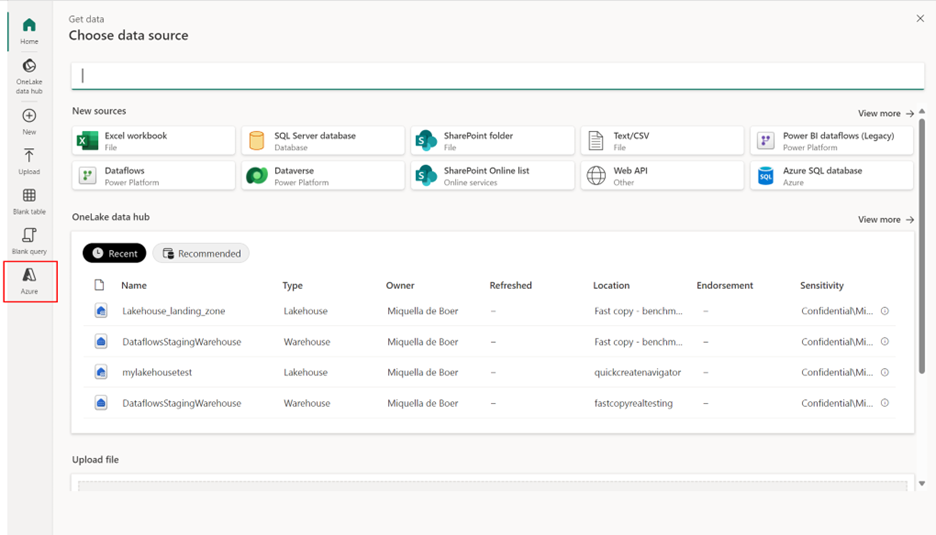Select the Text/CSV source tile
Image resolution: width=936 pixels, height=535 pixels.
(662, 141)
